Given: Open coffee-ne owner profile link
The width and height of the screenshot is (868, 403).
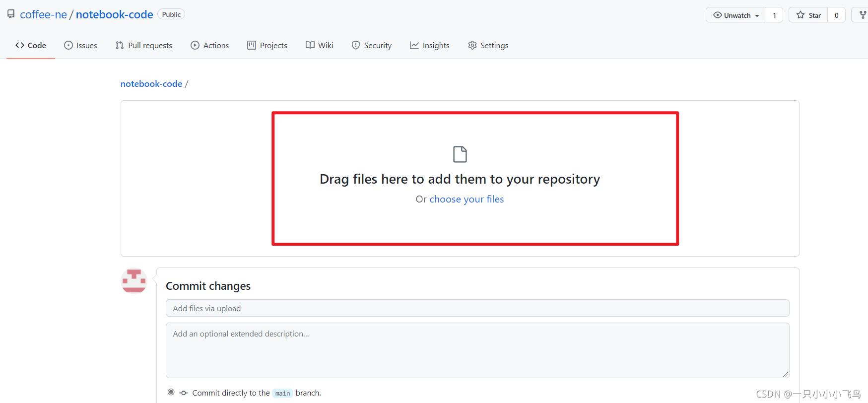Looking at the screenshot, I should pos(43,14).
